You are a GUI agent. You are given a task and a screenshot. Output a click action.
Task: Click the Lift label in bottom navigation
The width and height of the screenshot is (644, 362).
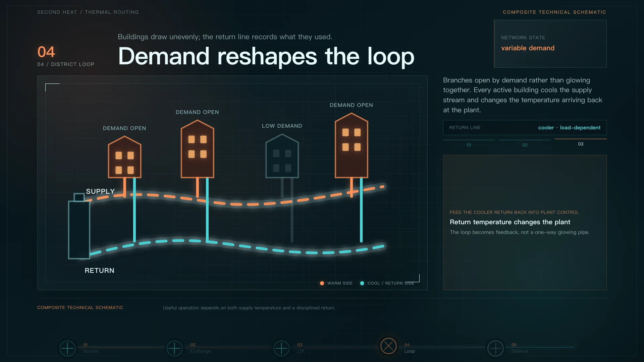(x=301, y=351)
